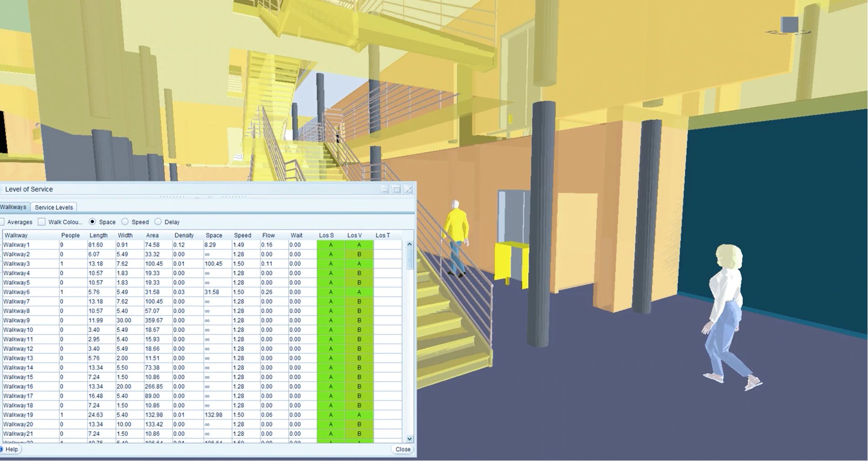
Task: Click the Help button
Action: pos(10,449)
